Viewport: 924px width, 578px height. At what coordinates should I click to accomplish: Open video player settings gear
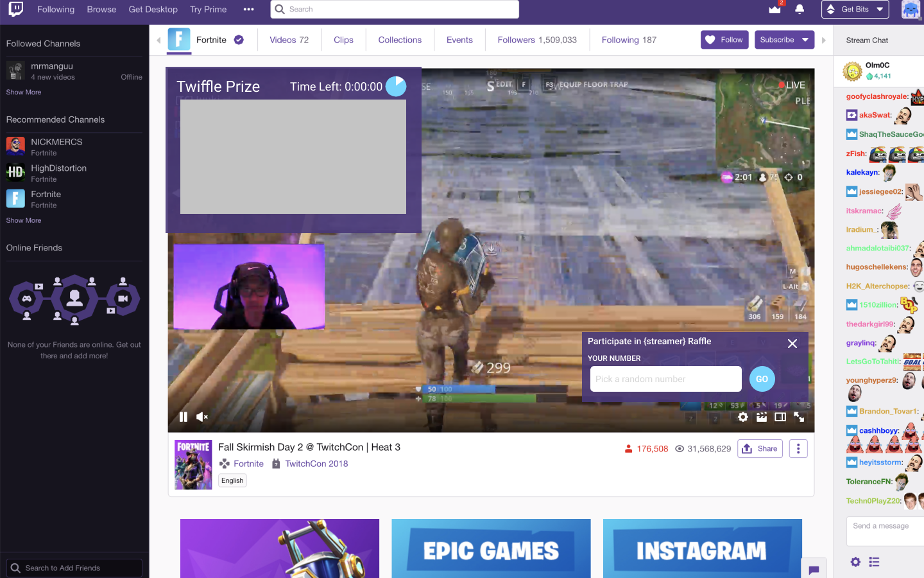pyautogui.click(x=743, y=417)
